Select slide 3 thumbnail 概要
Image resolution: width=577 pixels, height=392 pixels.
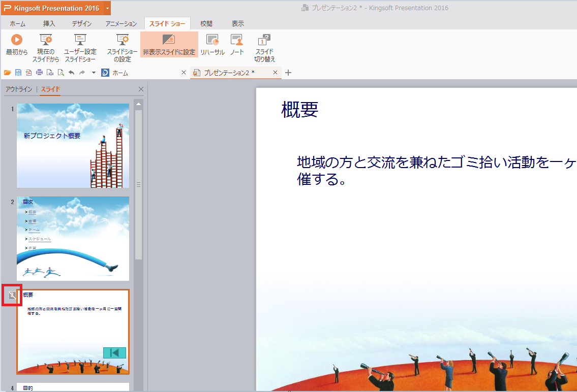(x=73, y=332)
